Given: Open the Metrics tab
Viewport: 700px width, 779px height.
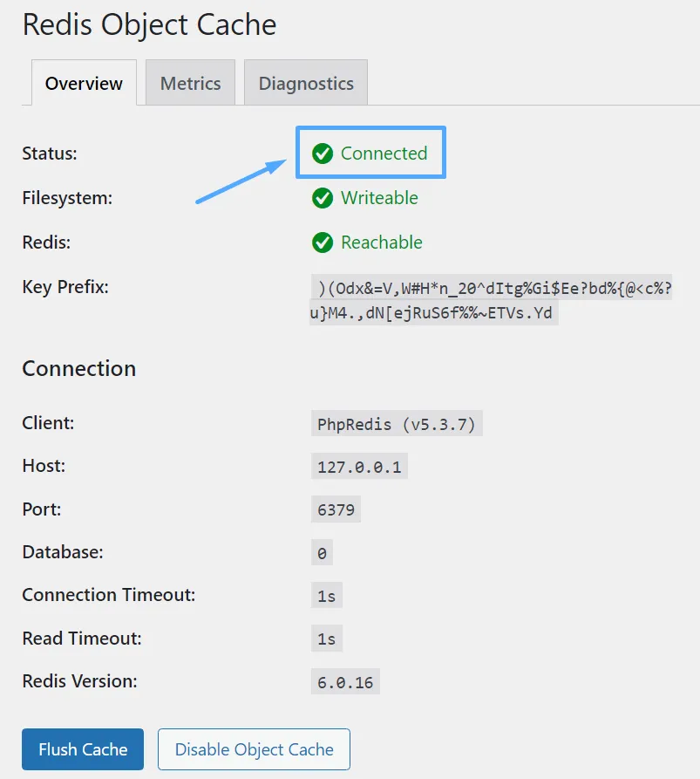Looking at the screenshot, I should [190, 84].
